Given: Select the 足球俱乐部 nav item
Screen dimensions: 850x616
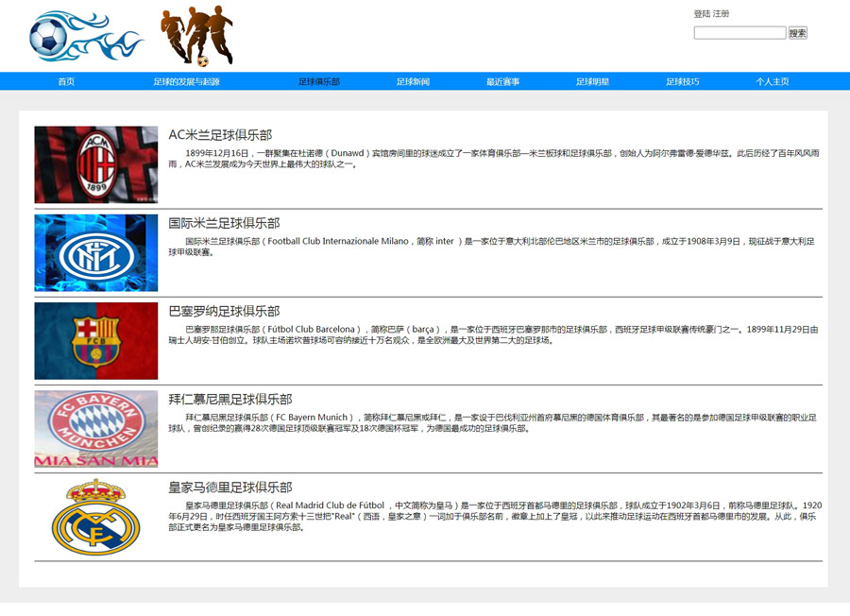Looking at the screenshot, I should [319, 81].
